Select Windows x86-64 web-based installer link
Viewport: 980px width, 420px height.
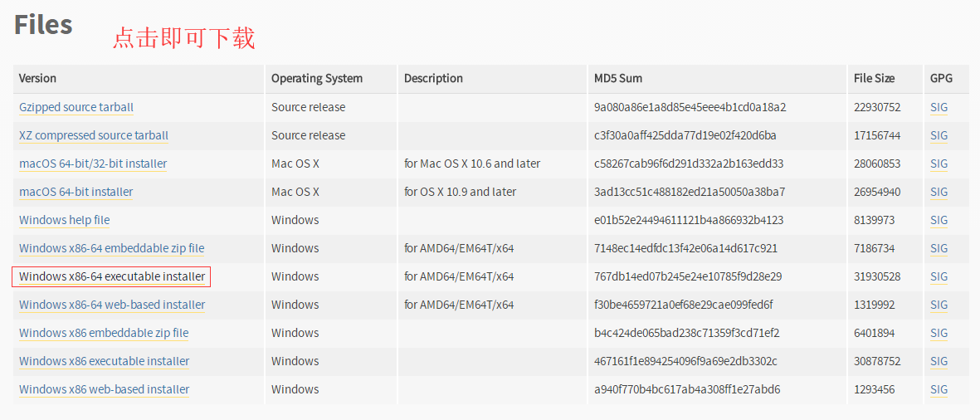[x=112, y=305]
